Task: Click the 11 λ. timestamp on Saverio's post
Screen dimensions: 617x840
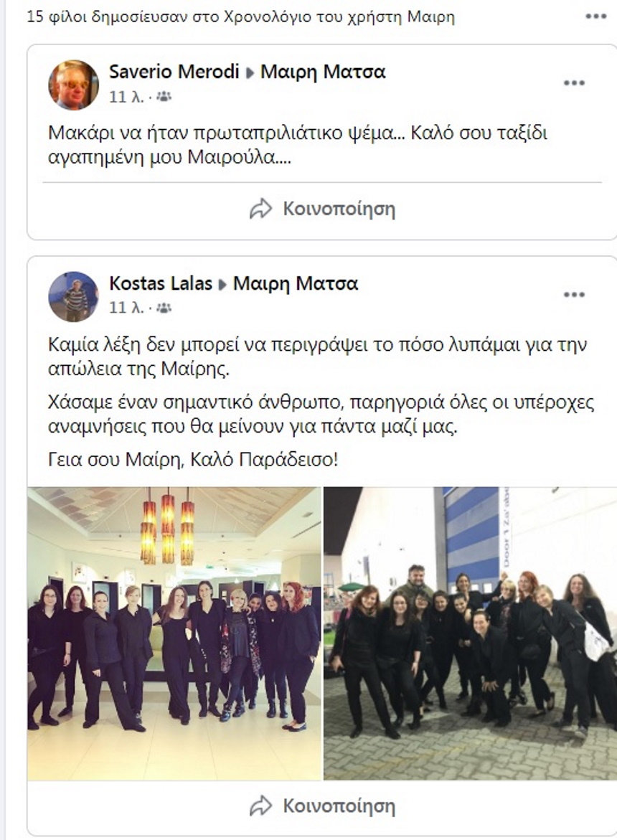Action: [126, 96]
